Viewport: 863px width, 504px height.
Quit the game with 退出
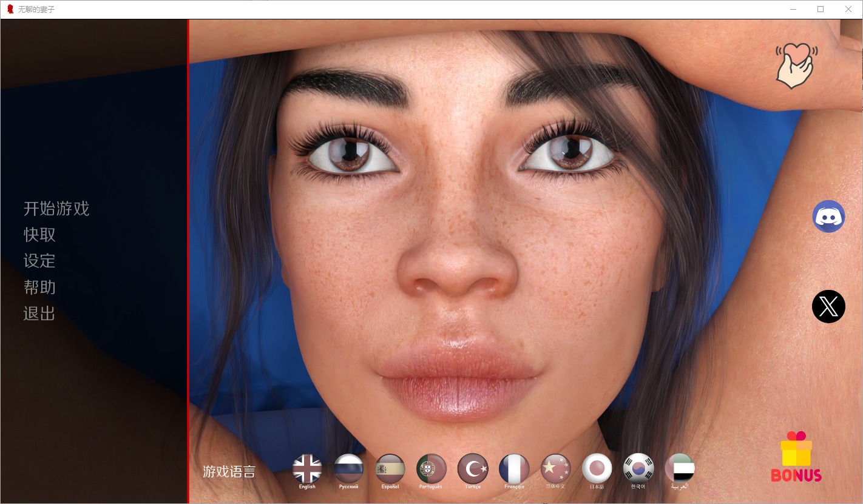click(x=39, y=313)
